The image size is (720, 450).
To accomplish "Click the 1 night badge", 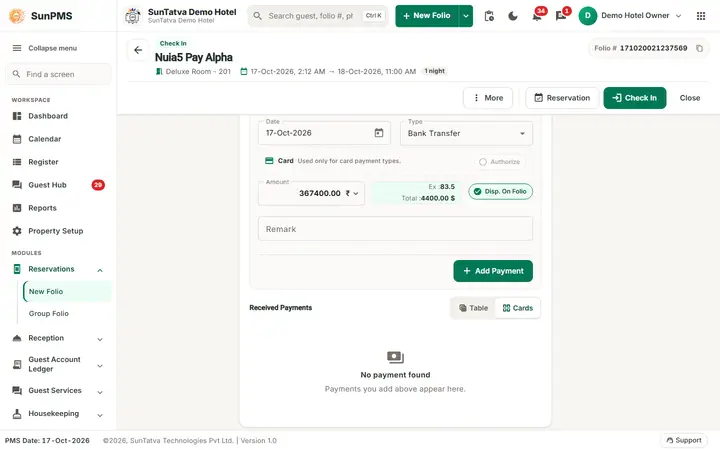I will coord(434,71).
